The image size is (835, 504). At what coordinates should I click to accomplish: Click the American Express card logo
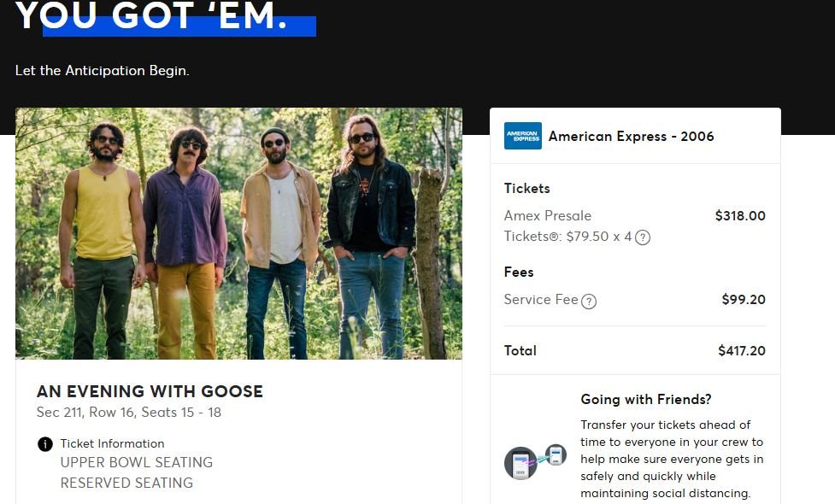(522, 136)
